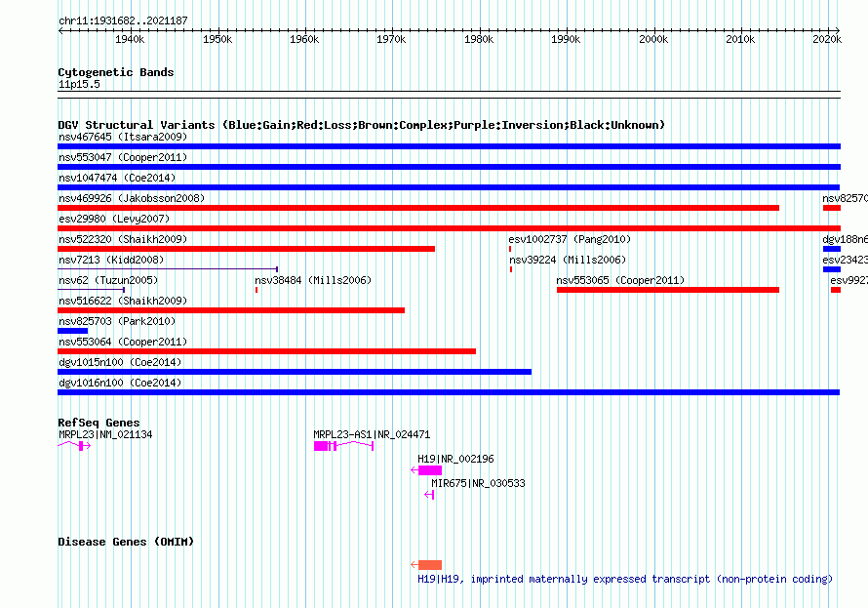Click the 1980k ruler tick label

(x=479, y=39)
